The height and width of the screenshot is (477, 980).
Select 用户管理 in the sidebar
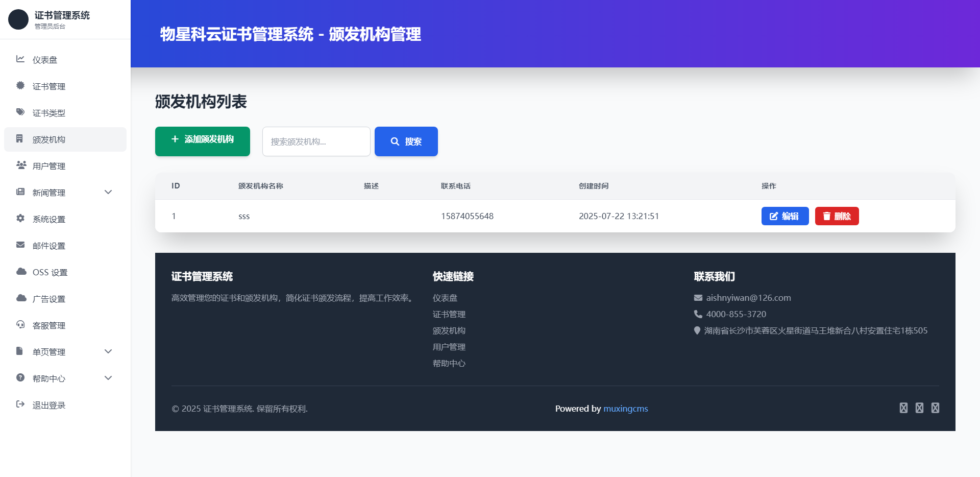[65, 166]
